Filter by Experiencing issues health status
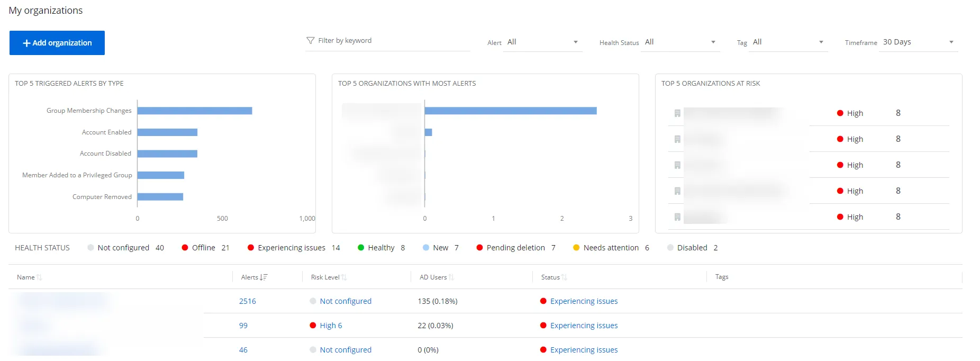The width and height of the screenshot is (980, 361). [x=294, y=248]
